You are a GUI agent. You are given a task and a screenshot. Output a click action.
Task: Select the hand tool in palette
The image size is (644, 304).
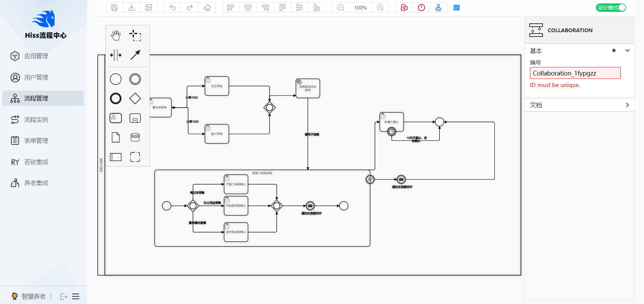coord(116,35)
